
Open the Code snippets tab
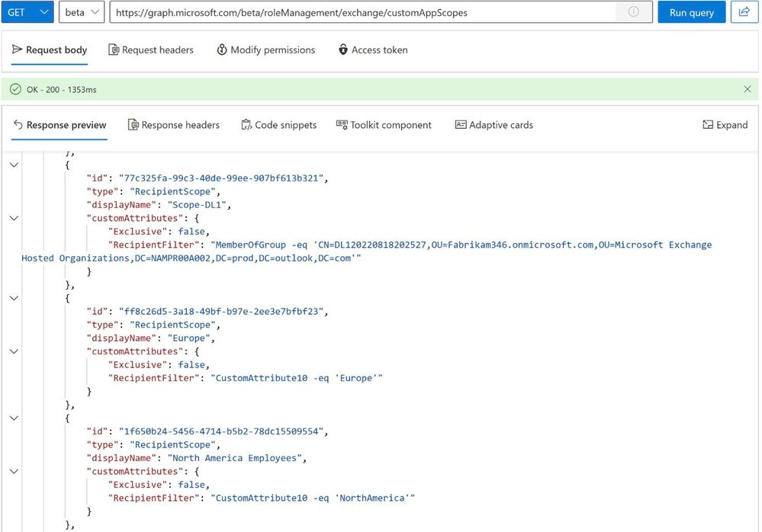pyautogui.click(x=279, y=125)
